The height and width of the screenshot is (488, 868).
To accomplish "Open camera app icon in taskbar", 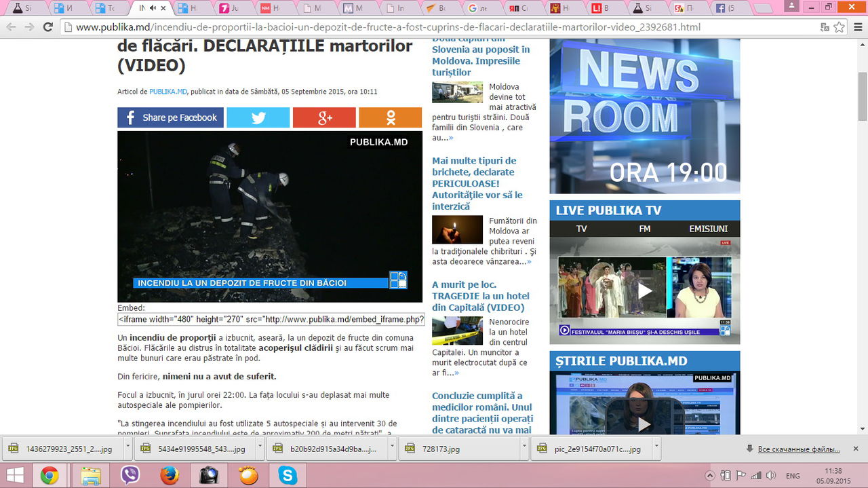I will click(x=209, y=475).
